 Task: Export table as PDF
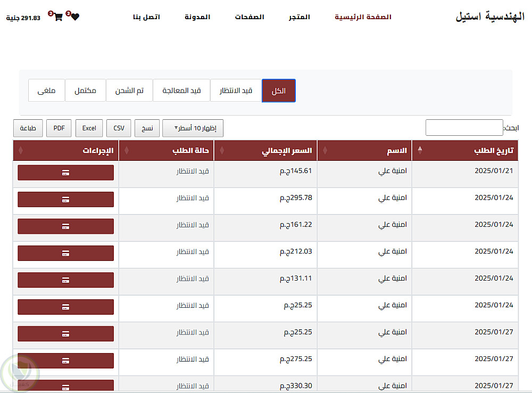pos(59,128)
